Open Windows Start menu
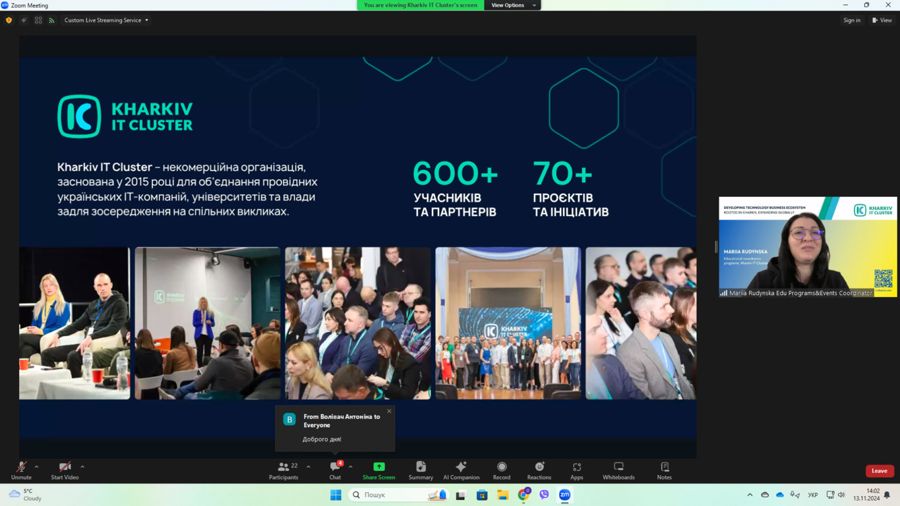 click(x=336, y=495)
